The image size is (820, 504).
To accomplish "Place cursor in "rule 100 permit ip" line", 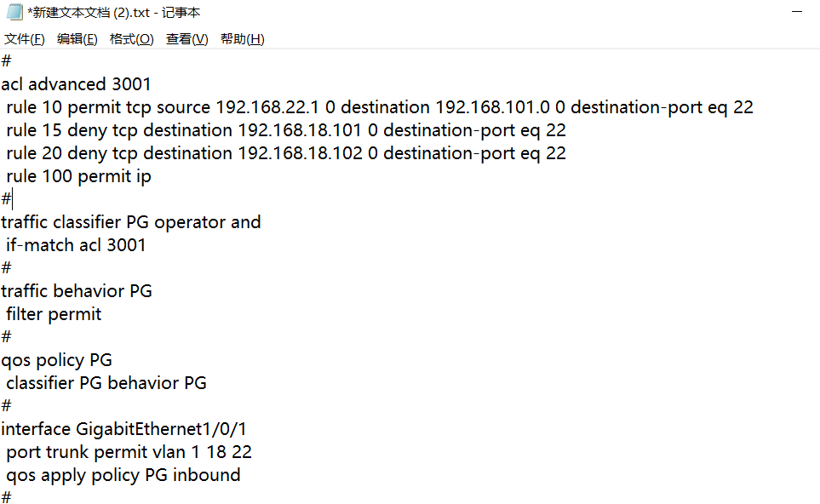I will [78, 176].
